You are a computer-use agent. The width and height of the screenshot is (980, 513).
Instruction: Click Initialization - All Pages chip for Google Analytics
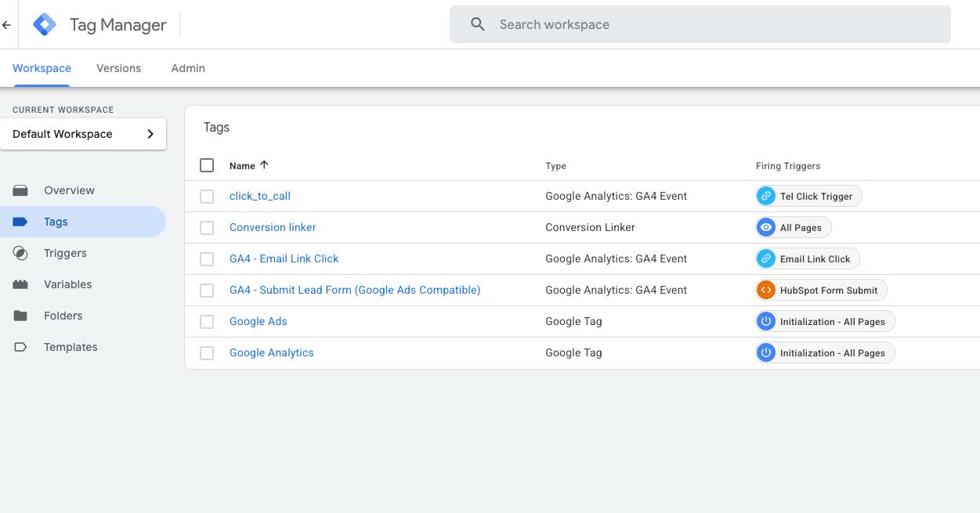[825, 353]
